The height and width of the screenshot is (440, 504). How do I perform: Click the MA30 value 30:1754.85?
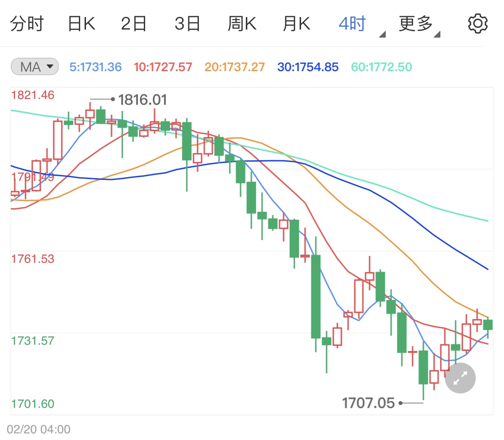coord(308,67)
